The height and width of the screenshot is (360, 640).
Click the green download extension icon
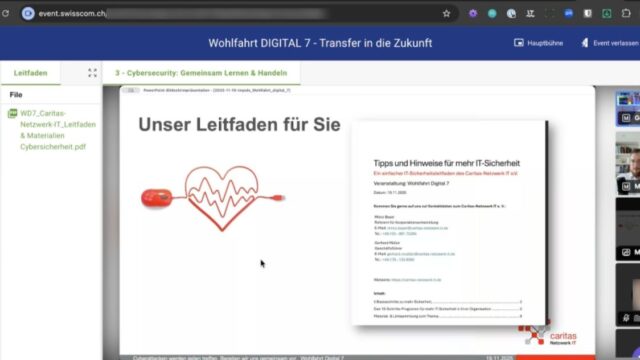pyautogui.click(x=607, y=13)
